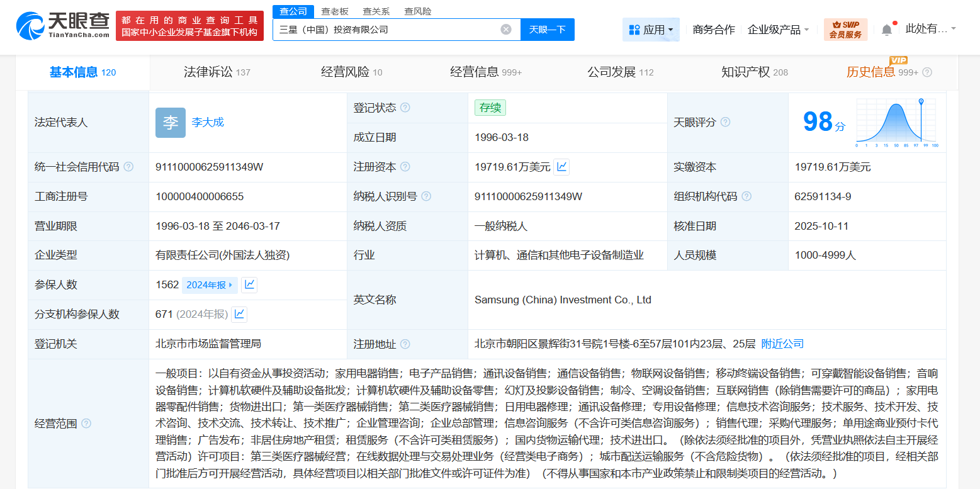The image size is (980, 489).
Task: Open legal representative 李大成 profile link
Action: coord(208,122)
